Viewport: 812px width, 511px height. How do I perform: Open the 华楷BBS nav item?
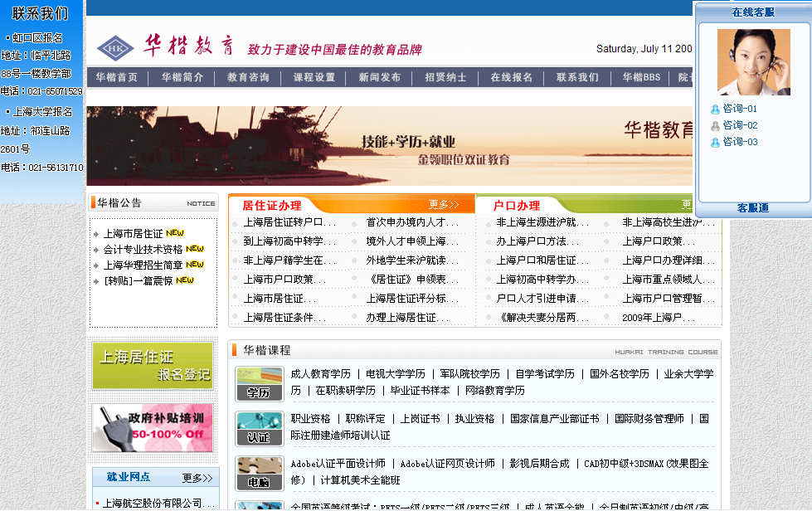point(641,77)
